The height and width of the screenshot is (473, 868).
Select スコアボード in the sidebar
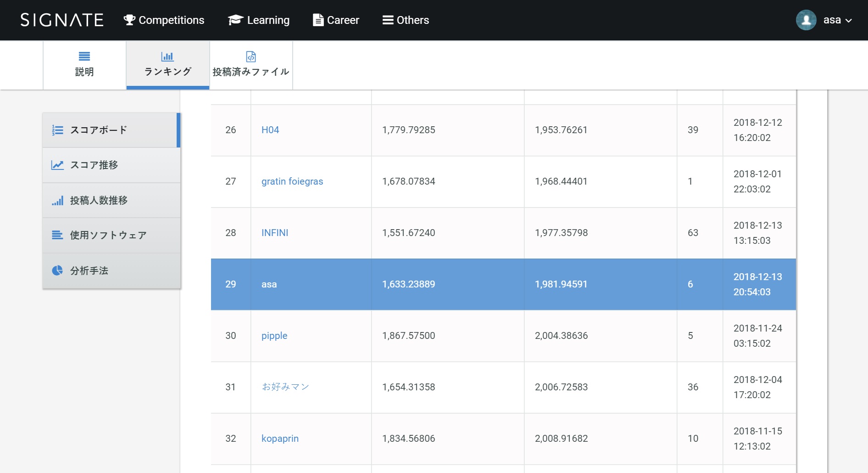tap(111, 130)
